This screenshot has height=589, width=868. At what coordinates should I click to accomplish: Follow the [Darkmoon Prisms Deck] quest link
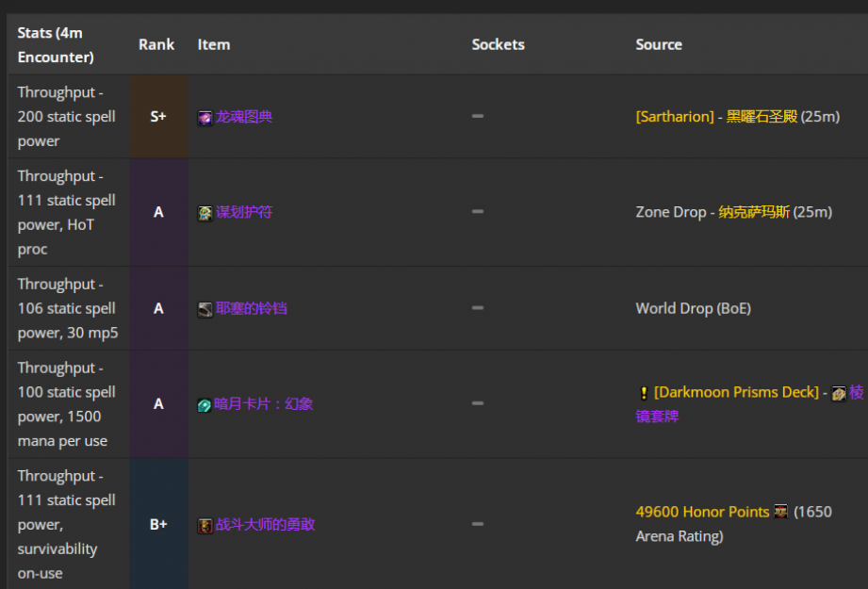736,392
